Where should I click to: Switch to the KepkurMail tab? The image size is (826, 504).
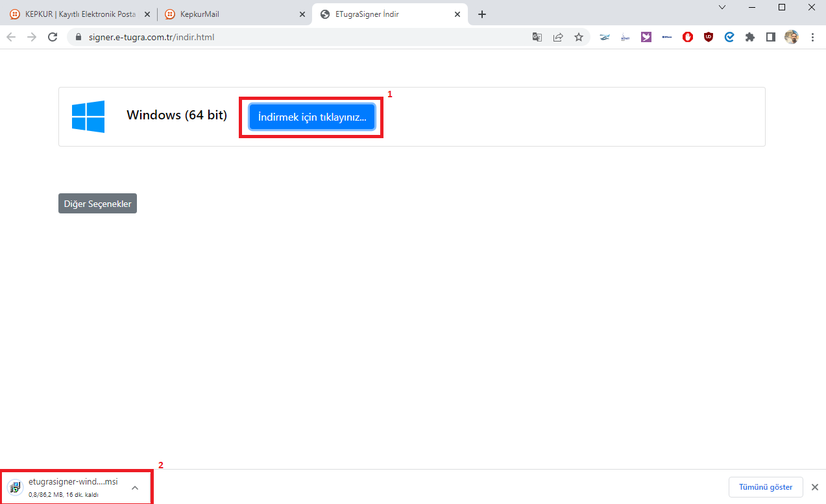[235, 14]
